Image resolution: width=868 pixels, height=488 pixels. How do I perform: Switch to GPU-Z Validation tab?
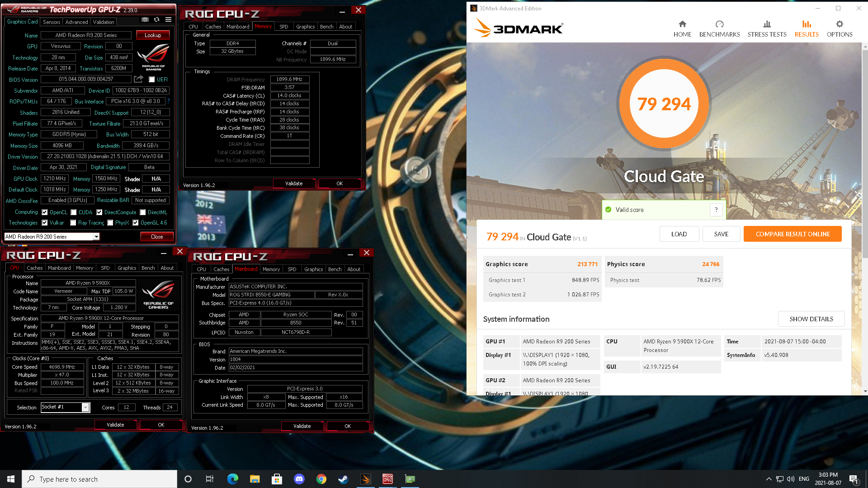point(104,22)
